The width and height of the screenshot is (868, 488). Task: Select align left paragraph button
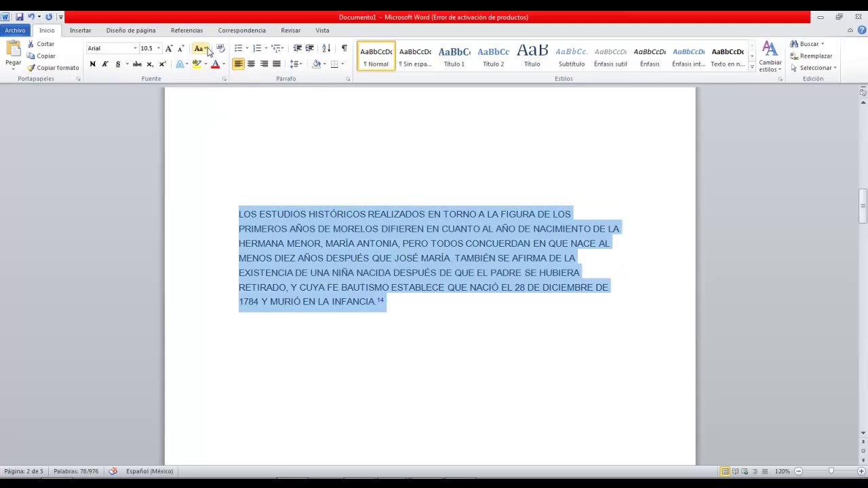click(x=238, y=64)
